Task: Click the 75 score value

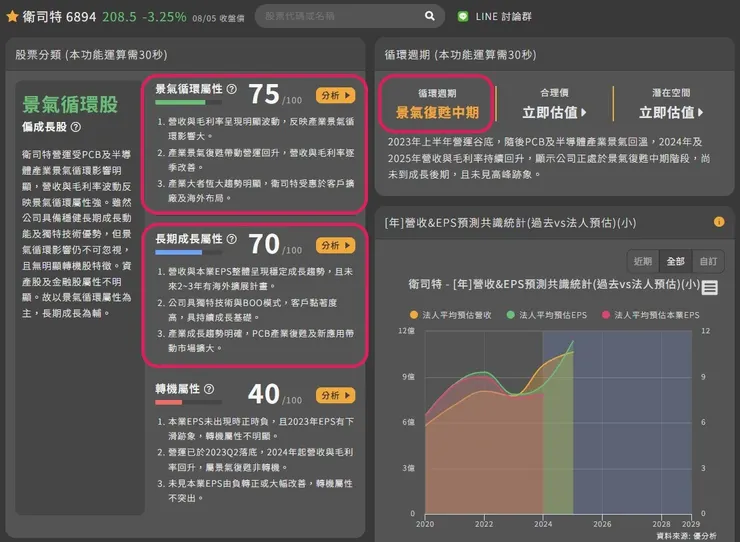Action: click(x=264, y=94)
